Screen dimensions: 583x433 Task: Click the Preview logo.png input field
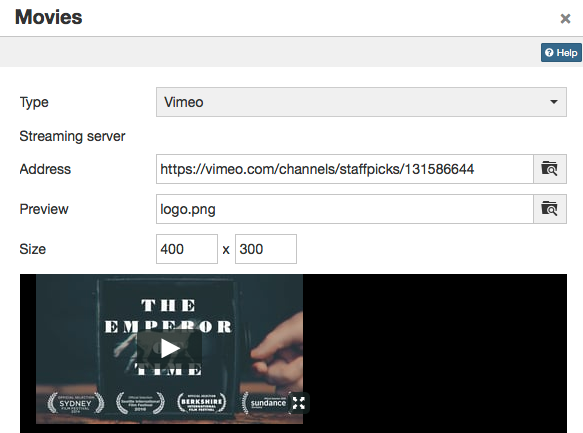pos(345,209)
